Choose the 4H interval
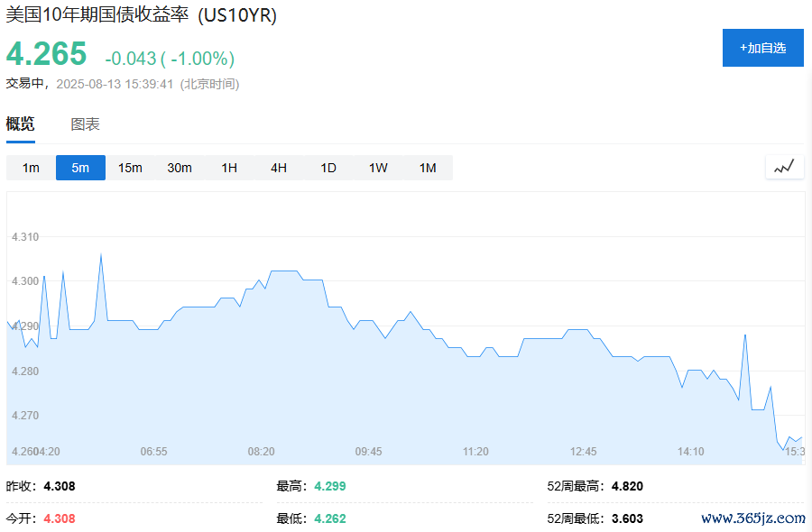 point(279,168)
